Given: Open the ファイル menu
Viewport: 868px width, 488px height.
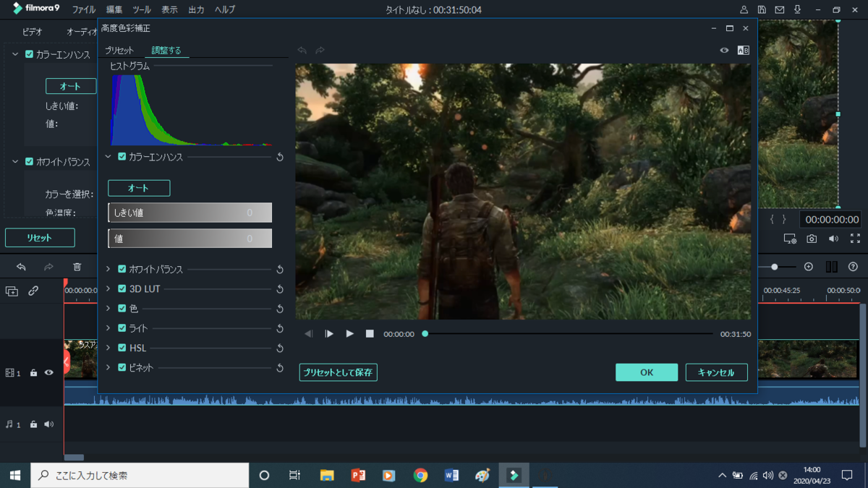Looking at the screenshot, I should tap(84, 10).
